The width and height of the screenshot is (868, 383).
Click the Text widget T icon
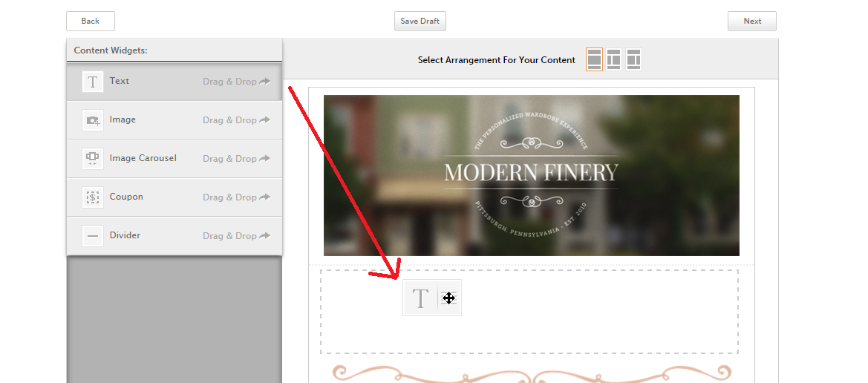92,82
